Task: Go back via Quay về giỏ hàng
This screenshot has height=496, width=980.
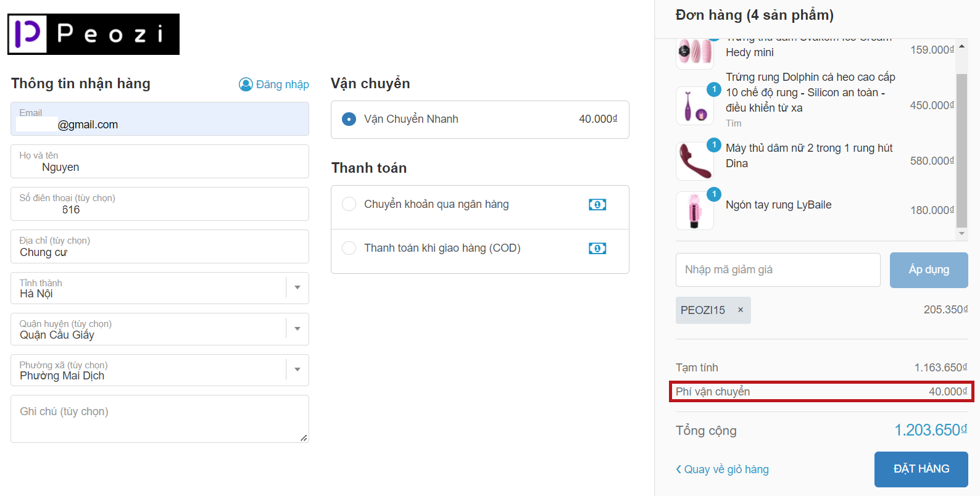Action: [722, 469]
